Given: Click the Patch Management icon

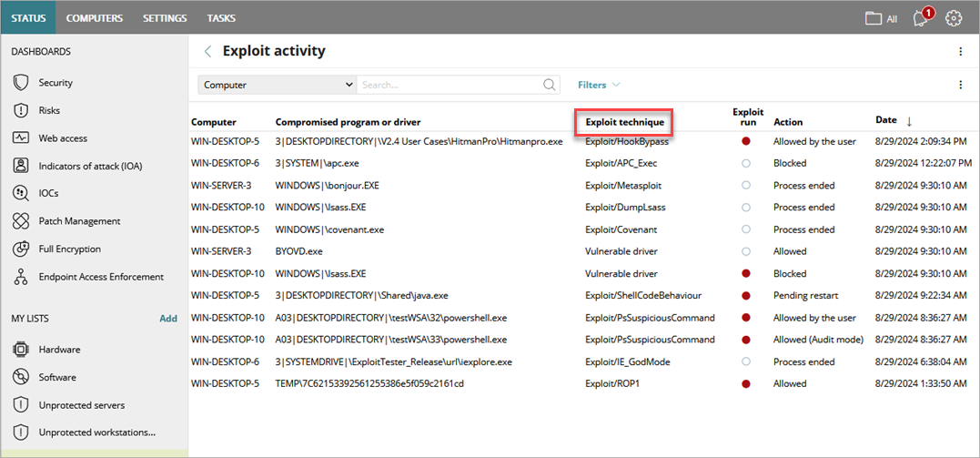Looking at the screenshot, I should (x=21, y=221).
